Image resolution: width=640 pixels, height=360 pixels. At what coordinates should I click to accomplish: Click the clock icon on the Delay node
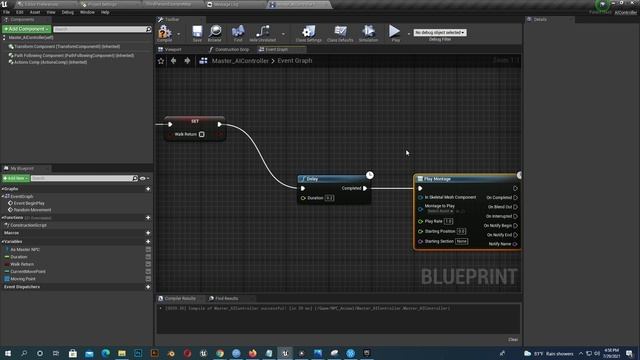click(x=369, y=175)
